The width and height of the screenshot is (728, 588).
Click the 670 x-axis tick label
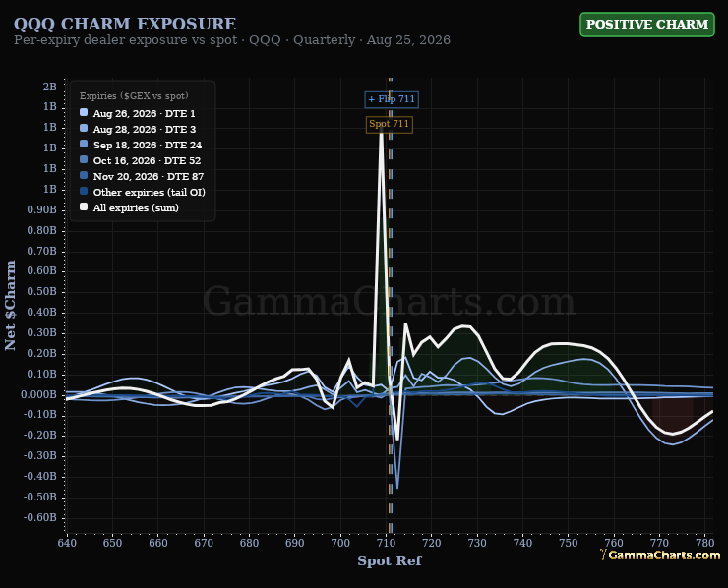coord(204,543)
